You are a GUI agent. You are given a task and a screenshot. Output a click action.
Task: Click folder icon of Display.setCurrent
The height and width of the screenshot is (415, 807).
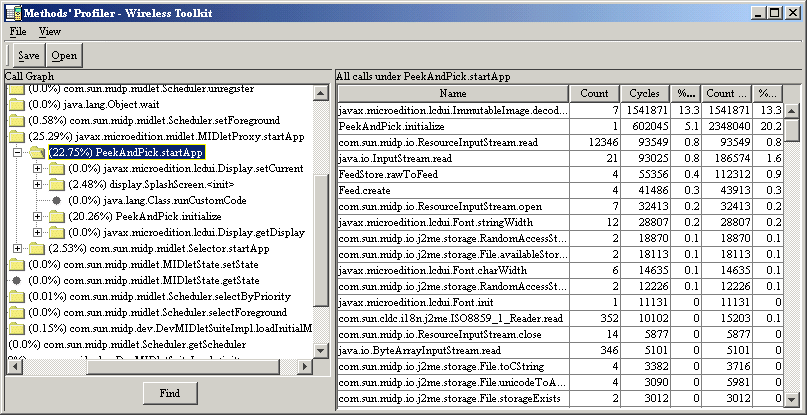tap(57, 168)
